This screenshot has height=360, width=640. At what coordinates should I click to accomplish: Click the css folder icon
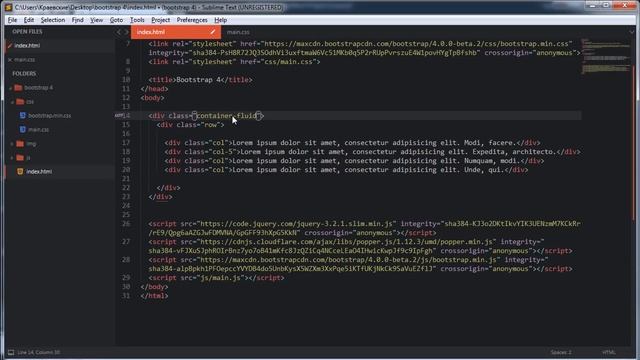20,101
